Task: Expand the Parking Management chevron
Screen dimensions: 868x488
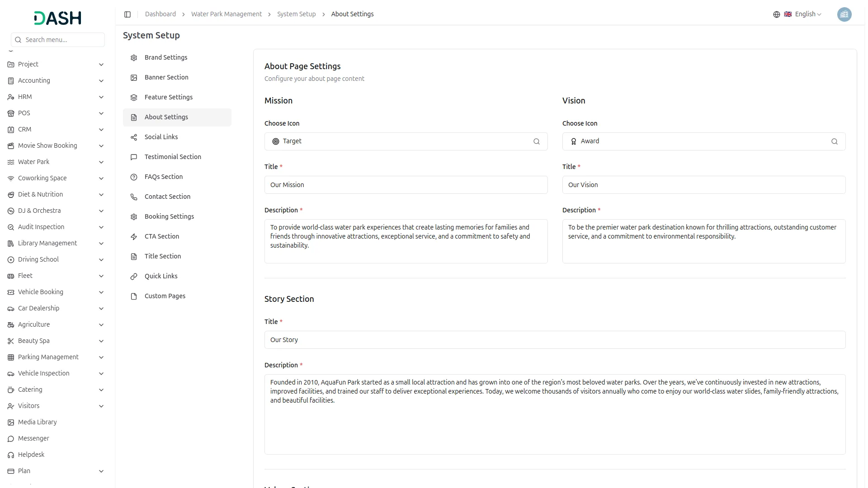Action: pyautogui.click(x=101, y=357)
